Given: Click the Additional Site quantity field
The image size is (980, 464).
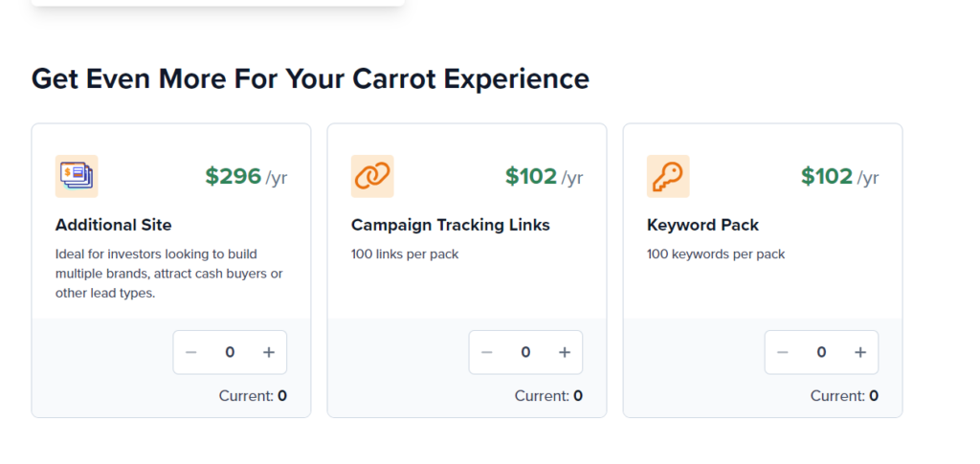Looking at the screenshot, I should [x=230, y=352].
